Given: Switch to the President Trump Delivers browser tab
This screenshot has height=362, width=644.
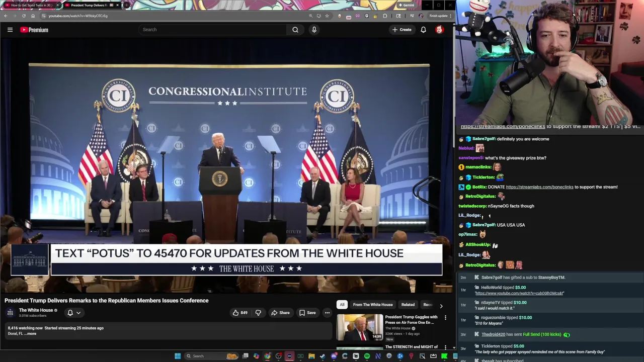Looking at the screenshot, I should (x=91, y=5).
